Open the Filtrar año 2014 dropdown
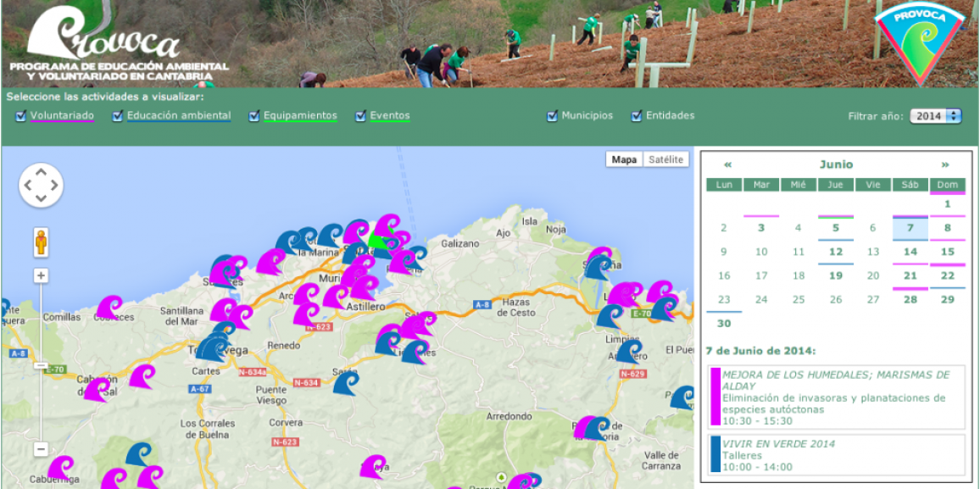 coord(936,116)
